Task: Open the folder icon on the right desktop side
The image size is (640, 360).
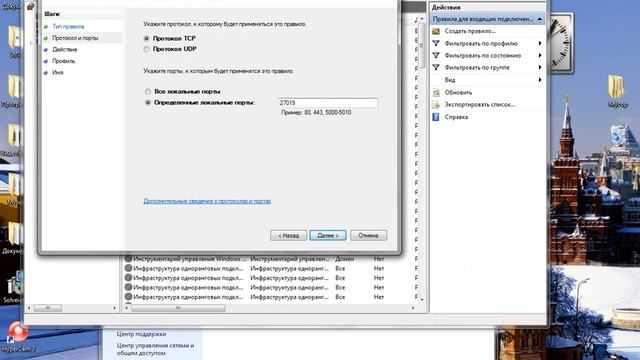Action: pos(617,91)
